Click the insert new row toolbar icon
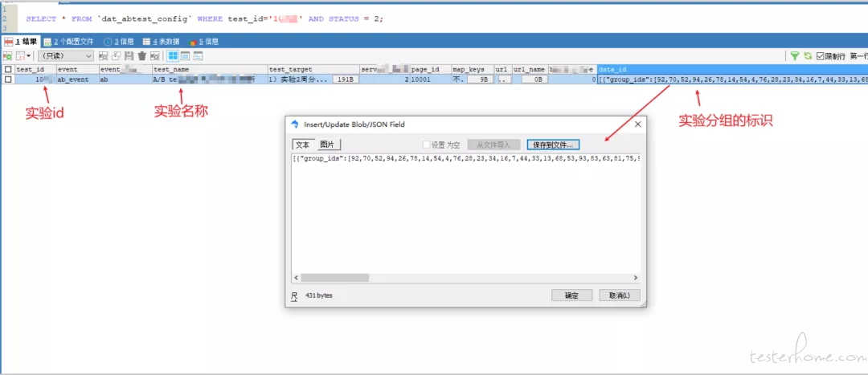868x375 pixels. pyautogui.click(x=103, y=56)
